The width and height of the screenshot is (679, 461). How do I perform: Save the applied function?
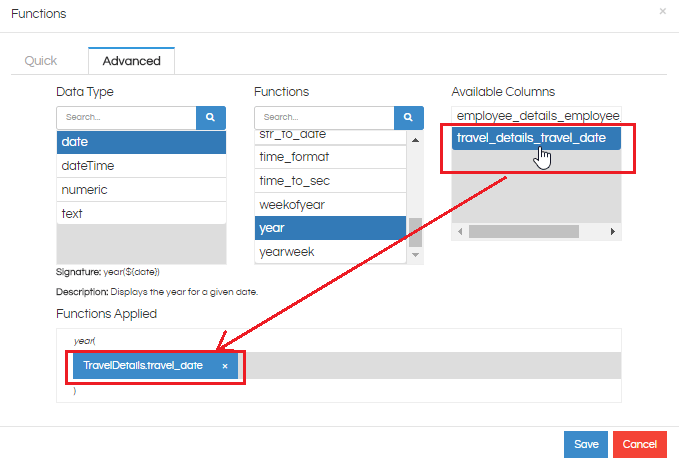(586, 445)
